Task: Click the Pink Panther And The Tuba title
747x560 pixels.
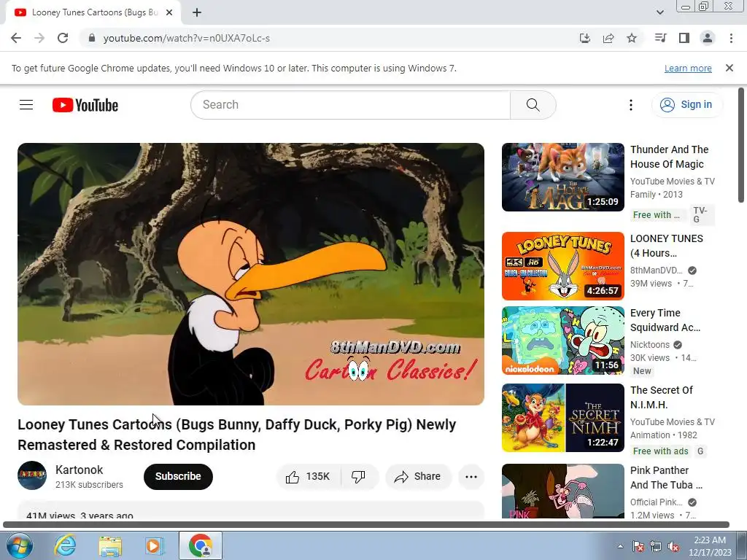Action: (x=667, y=478)
